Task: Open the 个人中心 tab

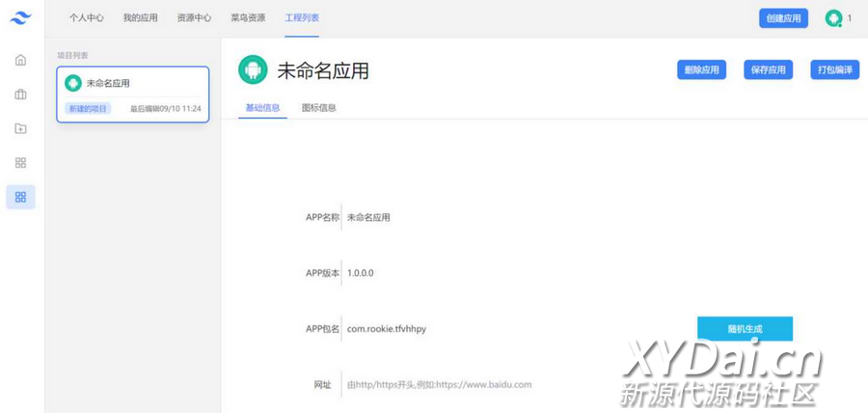Action: (87, 17)
